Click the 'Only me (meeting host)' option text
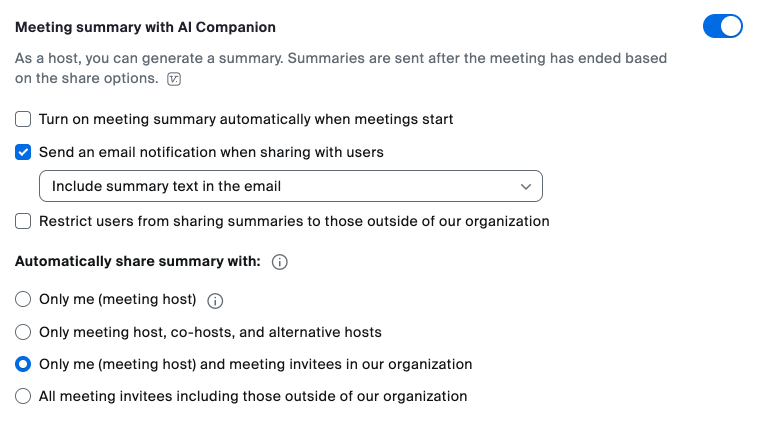The width and height of the screenshot is (757, 441). coord(117,299)
